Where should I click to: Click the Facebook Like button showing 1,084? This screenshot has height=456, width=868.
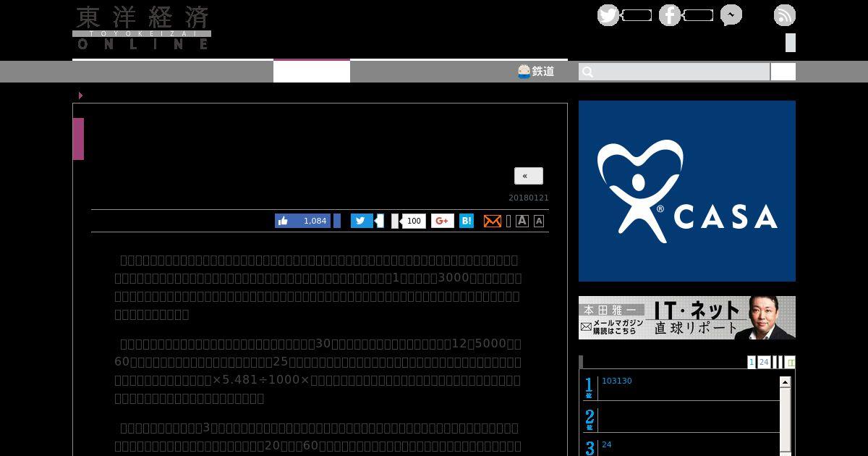(x=302, y=221)
